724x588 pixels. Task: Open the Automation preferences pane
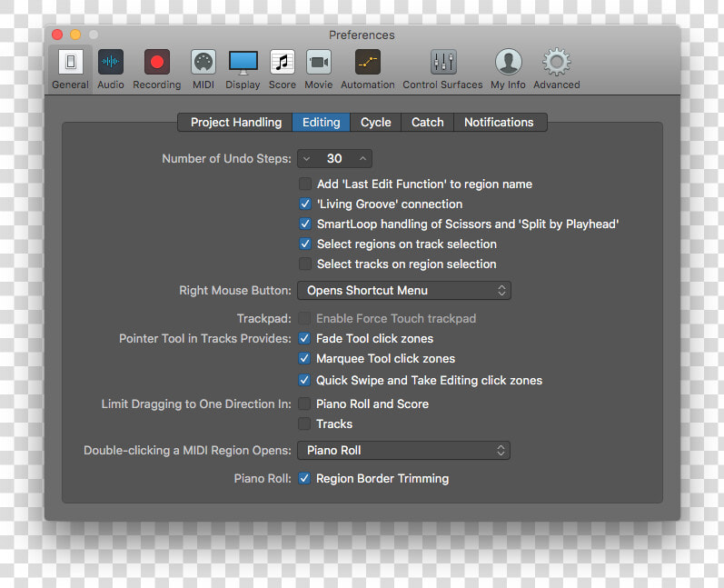[368, 69]
